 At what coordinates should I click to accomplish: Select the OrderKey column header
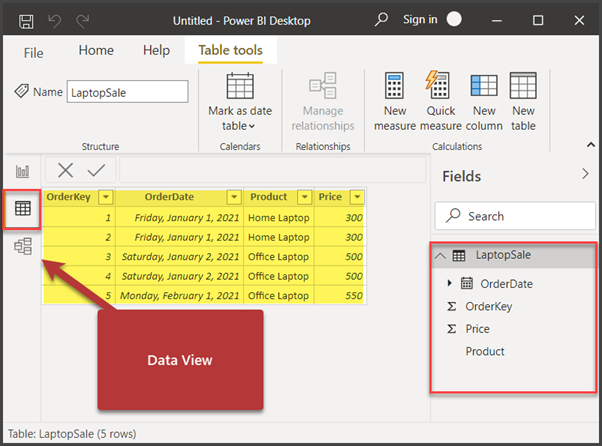68,197
